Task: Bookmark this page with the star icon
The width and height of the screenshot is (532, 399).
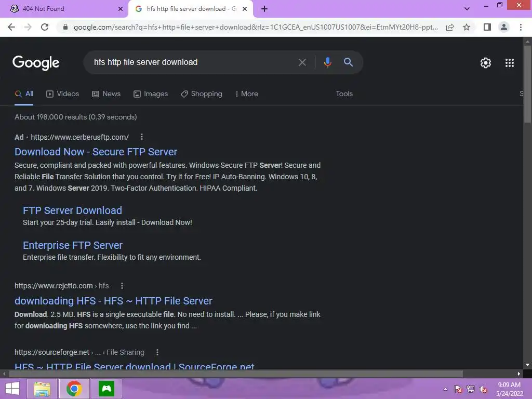Action: pyautogui.click(x=467, y=27)
